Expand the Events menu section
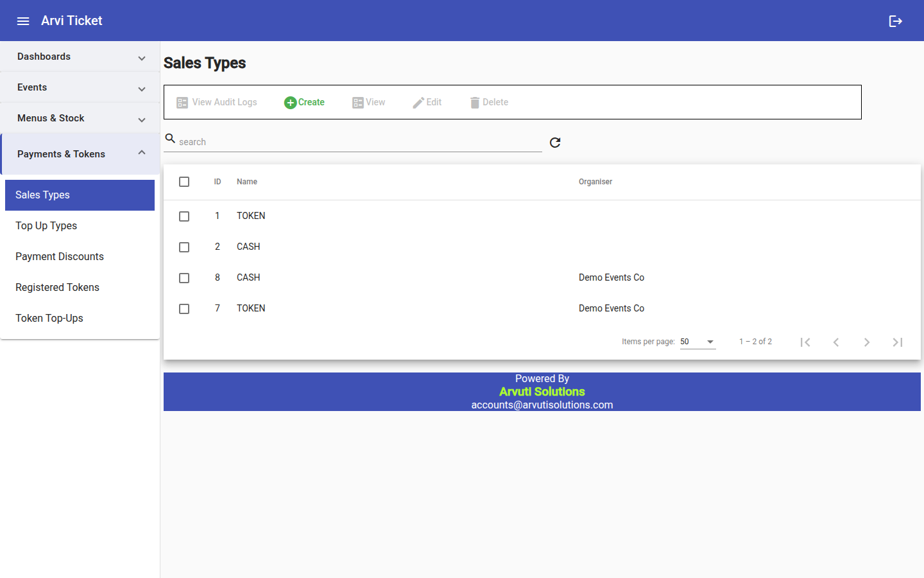Screen dimensions: 924x578 coord(80,87)
